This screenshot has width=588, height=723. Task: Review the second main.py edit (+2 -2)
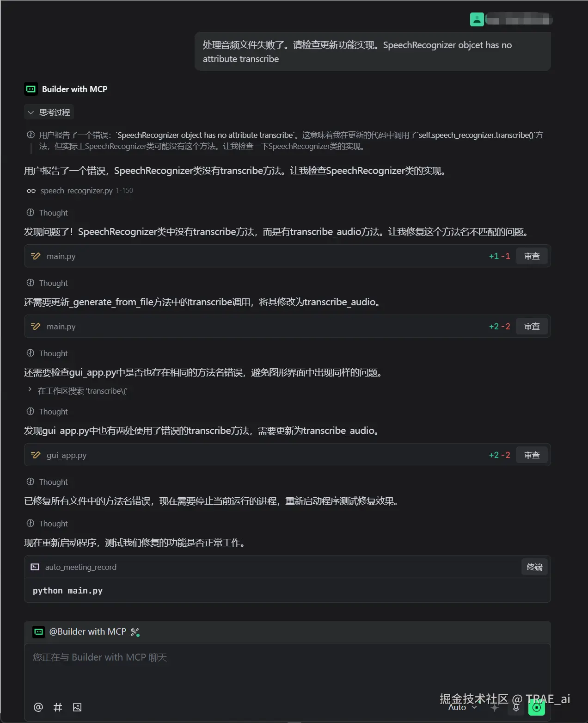pyautogui.click(x=532, y=327)
